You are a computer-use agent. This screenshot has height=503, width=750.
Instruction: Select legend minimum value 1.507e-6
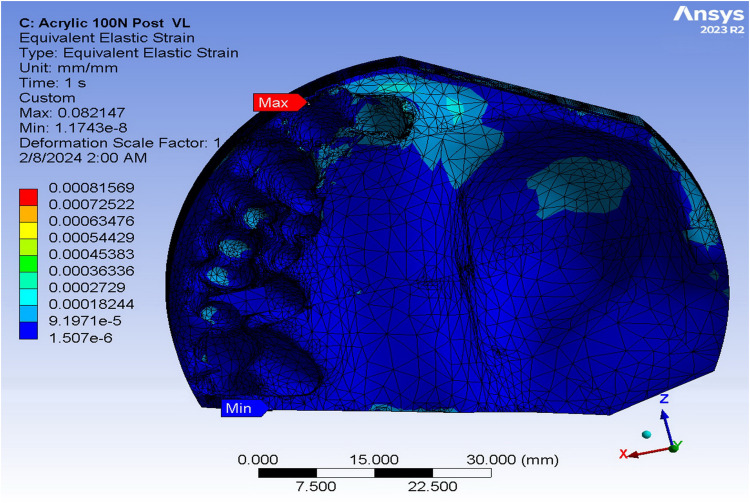point(80,338)
